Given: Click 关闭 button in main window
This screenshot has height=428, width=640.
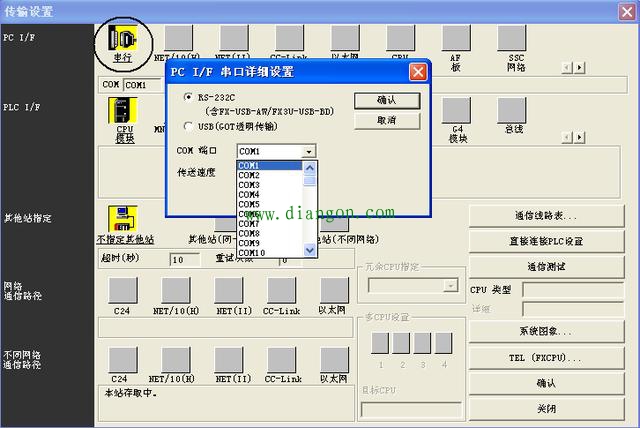Looking at the screenshot, I should tap(547, 409).
